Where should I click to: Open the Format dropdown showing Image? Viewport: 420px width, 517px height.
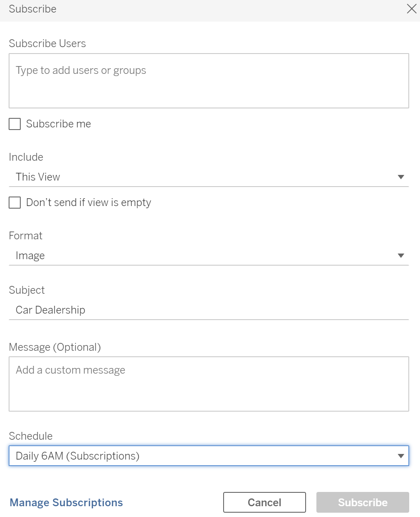pos(209,256)
